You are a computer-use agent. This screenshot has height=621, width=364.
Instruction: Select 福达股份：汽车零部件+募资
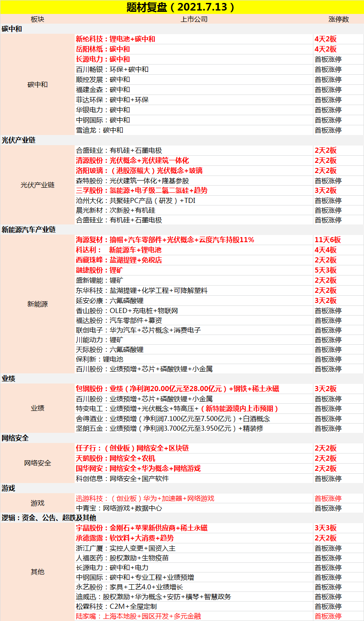click(119, 320)
